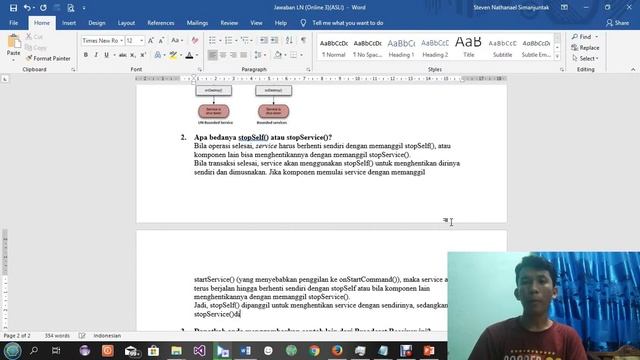Viewport: 640px width, 360px height.
Task: Click the 354 words count in the status bar
Action: 57,336
